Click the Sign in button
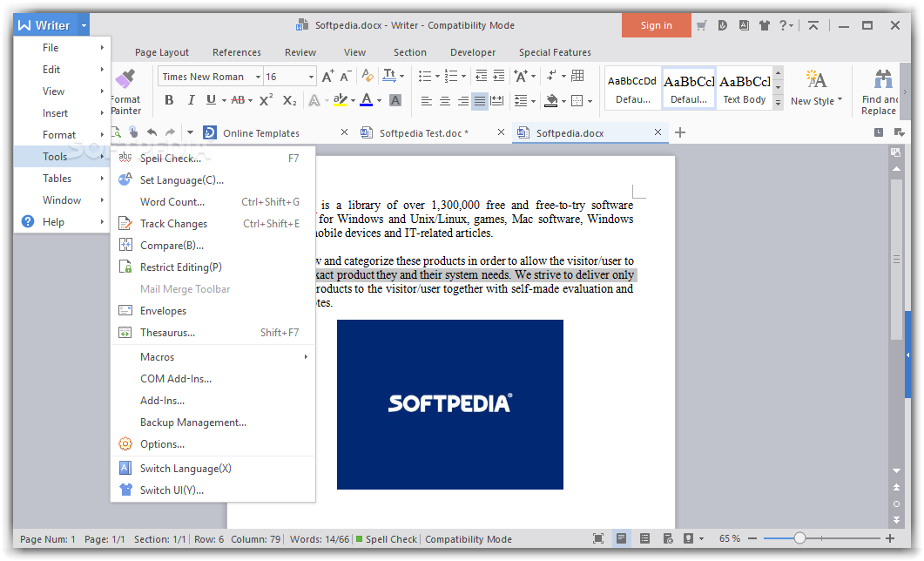The height and width of the screenshot is (561, 924). (656, 25)
